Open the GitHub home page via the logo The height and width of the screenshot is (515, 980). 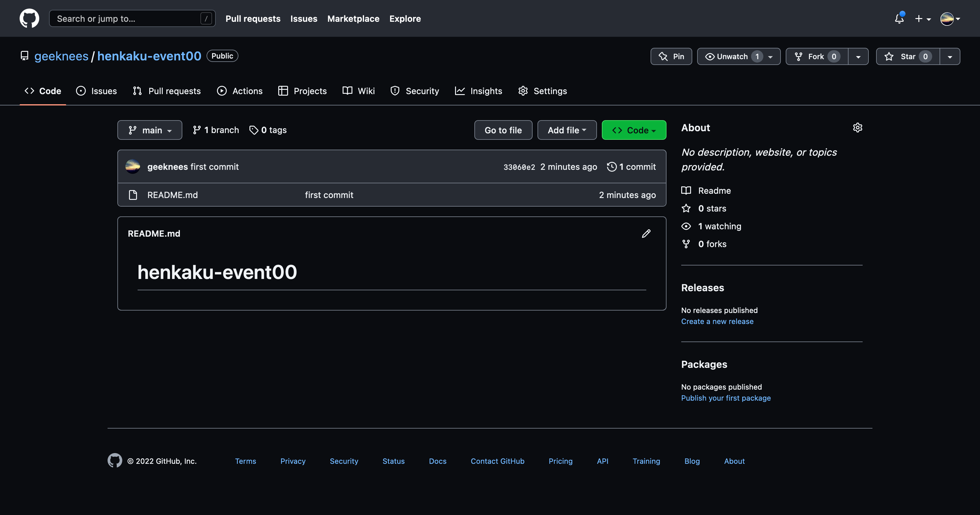tap(29, 18)
